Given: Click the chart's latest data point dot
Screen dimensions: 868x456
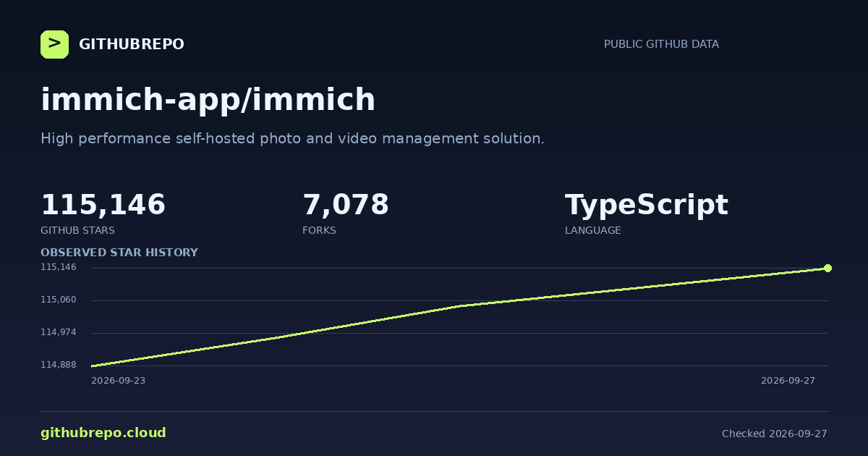Looking at the screenshot, I should [827, 269].
